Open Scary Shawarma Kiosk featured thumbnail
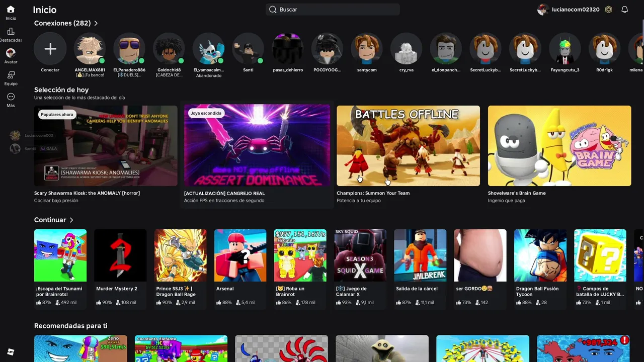This screenshot has width=644, height=362. (x=106, y=146)
